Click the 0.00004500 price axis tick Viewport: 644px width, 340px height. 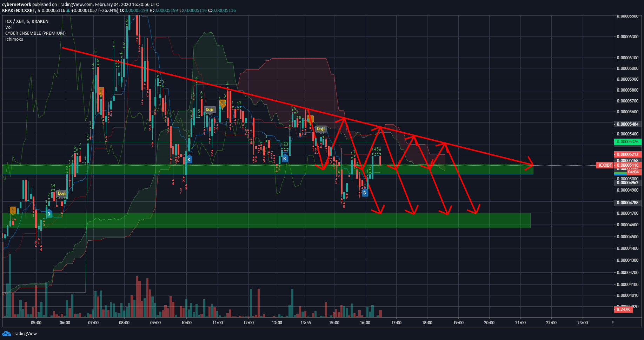(628, 237)
